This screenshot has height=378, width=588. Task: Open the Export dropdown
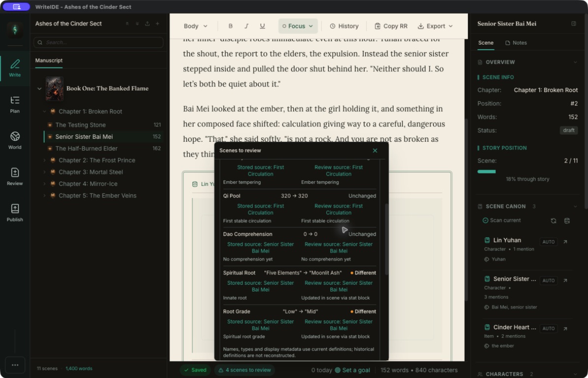point(435,26)
